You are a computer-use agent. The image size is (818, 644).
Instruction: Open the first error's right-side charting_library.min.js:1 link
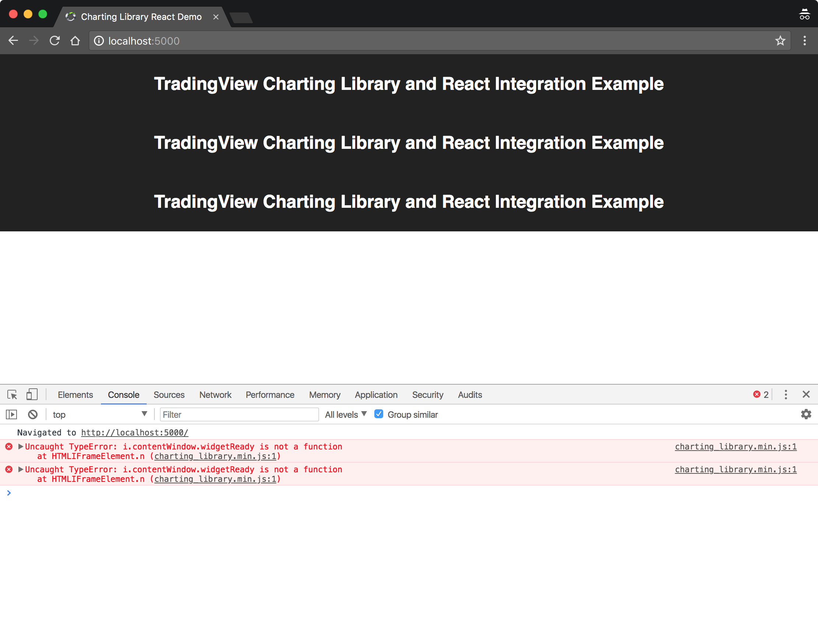click(x=736, y=447)
